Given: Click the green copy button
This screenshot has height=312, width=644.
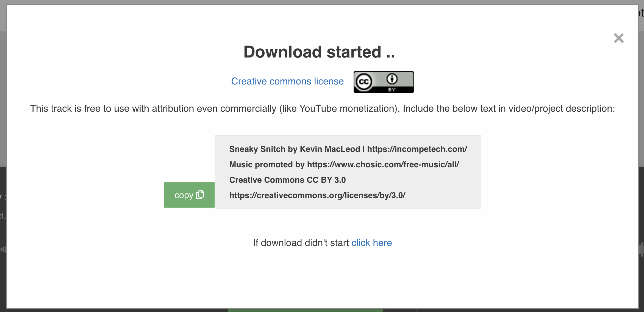Looking at the screenshot, I should [x=189, y=195].
